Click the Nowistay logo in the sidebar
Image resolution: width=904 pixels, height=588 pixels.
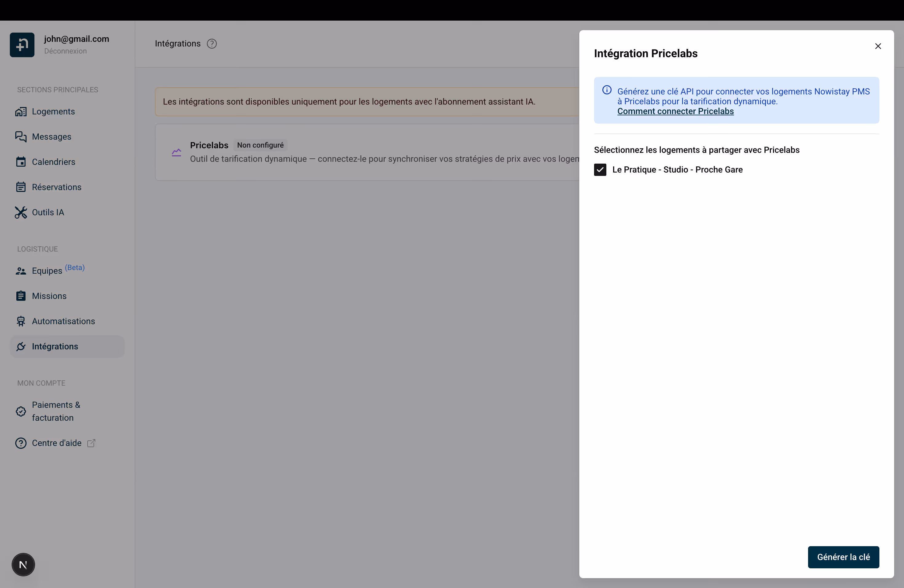22,45
